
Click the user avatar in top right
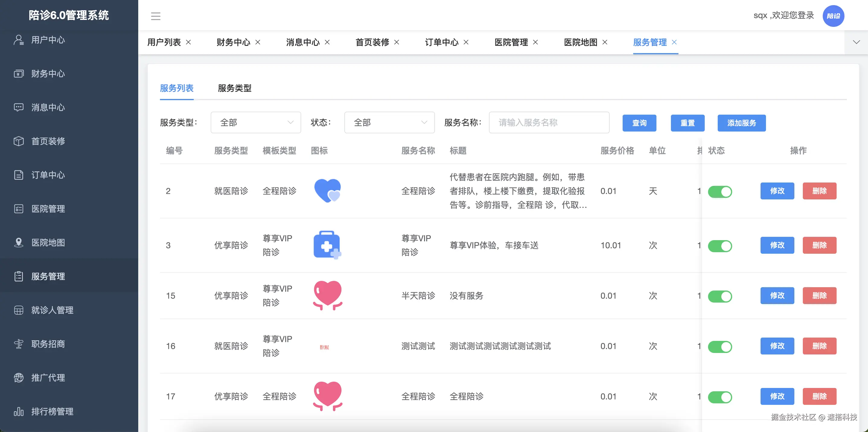click(x=833, y=16)
